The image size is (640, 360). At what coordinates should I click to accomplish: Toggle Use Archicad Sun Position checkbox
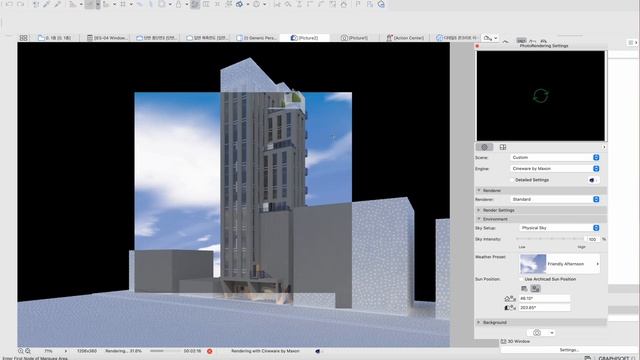click(x=521, y=279)
